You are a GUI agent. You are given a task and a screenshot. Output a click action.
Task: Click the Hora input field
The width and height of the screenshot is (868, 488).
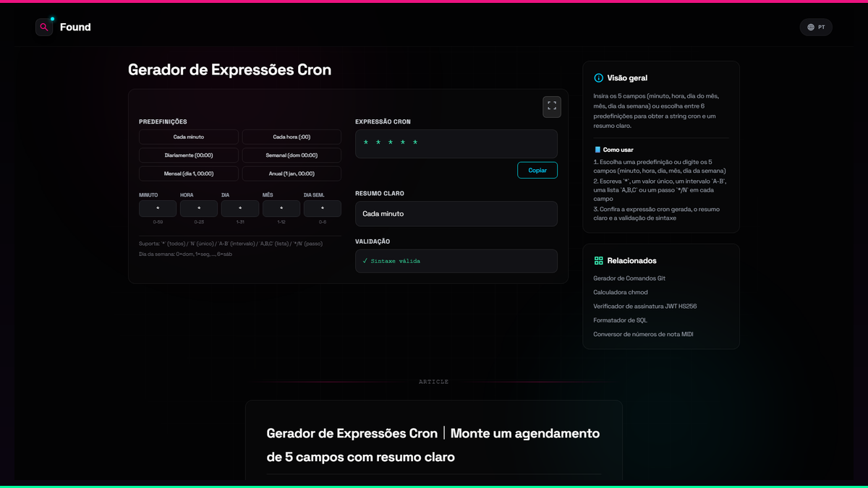199,209
